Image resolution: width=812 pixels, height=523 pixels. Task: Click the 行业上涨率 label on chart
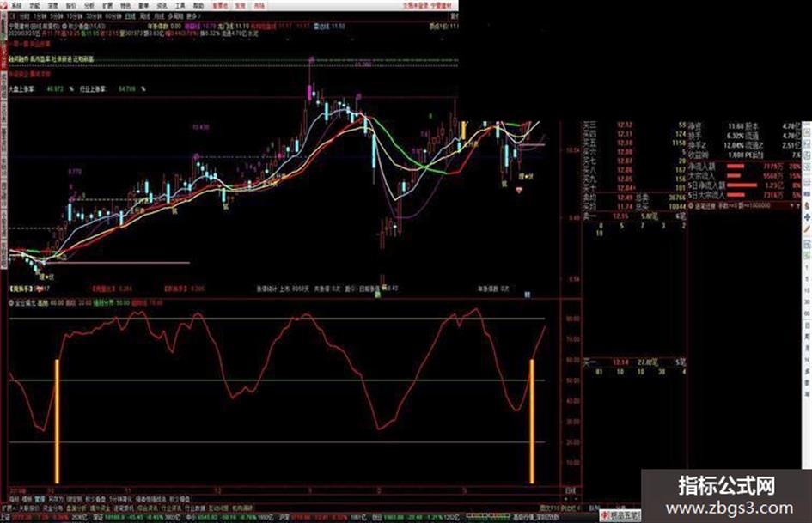[x=93, y=89]
